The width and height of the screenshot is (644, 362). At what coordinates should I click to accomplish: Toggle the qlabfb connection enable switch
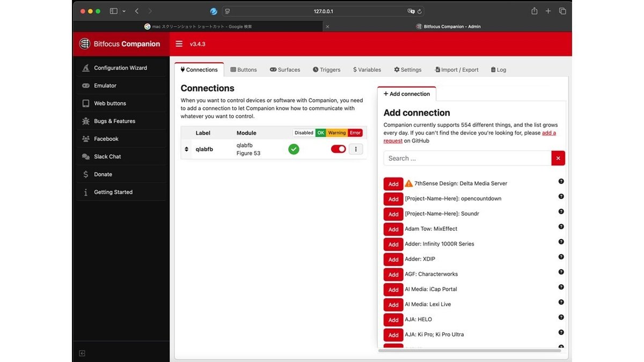point(339,149)
